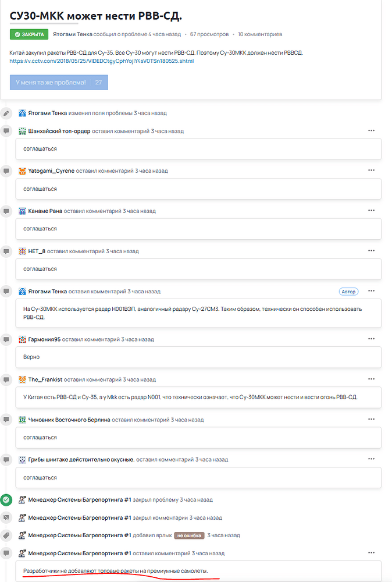Open Гармония95 user profile link
Image resolution: width=392 pixels, height=582 pixels.
[44, 339]
